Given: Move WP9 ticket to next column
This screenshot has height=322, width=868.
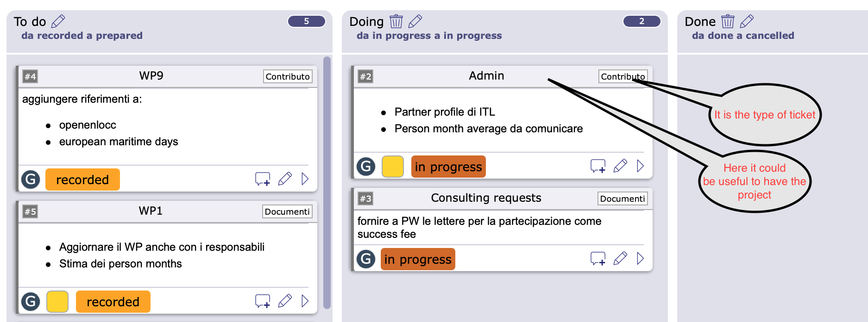Looking at the screenshot, I should tap(305, 179).
